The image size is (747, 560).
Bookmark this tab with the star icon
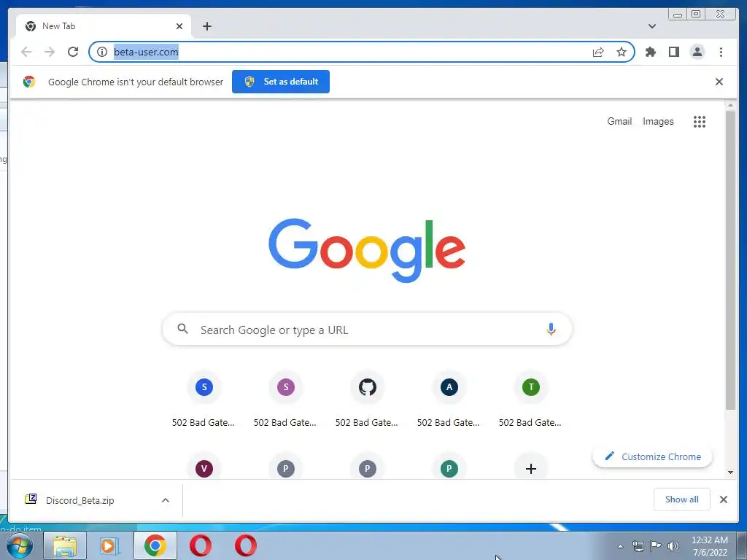622,52
